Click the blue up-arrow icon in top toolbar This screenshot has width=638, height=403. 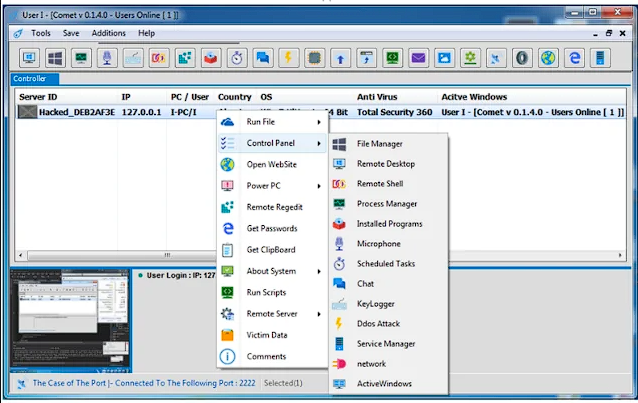(340, 58)
